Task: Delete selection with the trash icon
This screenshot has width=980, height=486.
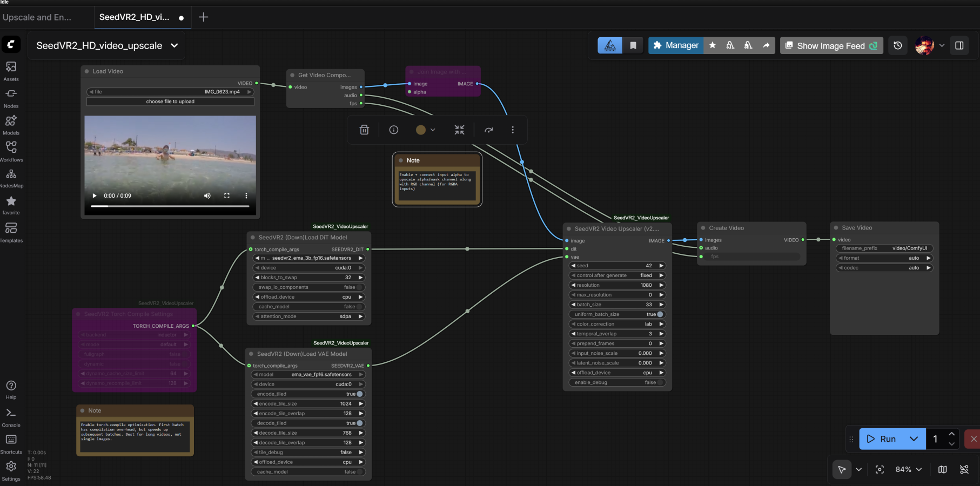Action: (364, 130)
